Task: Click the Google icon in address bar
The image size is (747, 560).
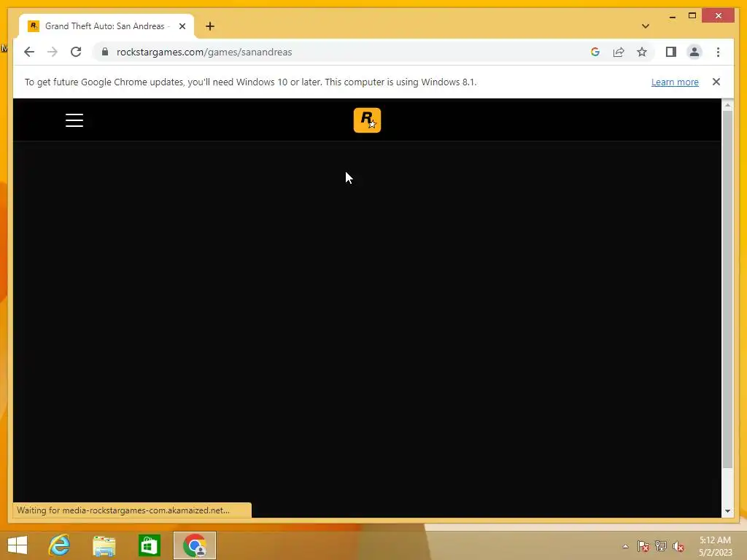Action: coord(595,52)
